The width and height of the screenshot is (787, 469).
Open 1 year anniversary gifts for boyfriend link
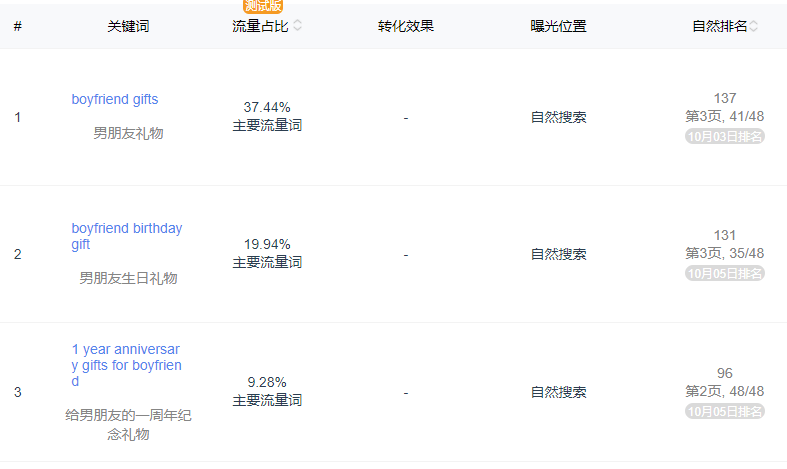126,365
